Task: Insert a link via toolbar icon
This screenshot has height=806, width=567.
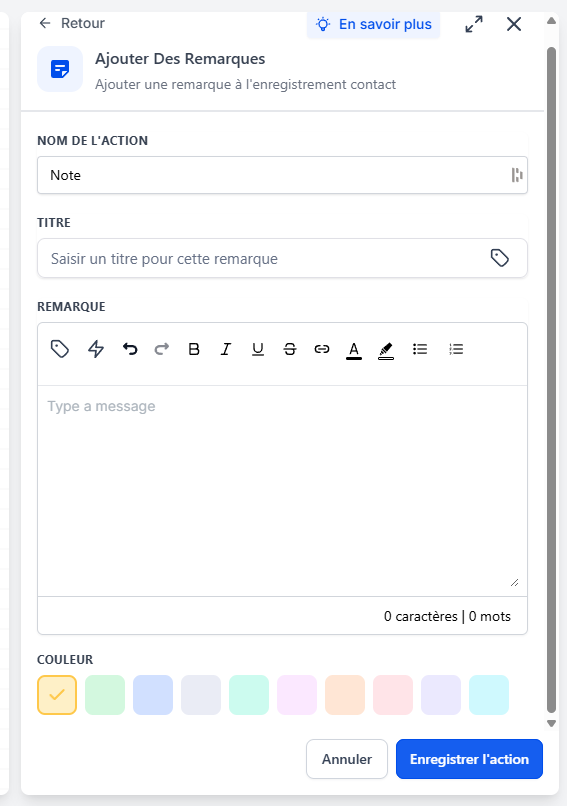Action: pos(322,350)
